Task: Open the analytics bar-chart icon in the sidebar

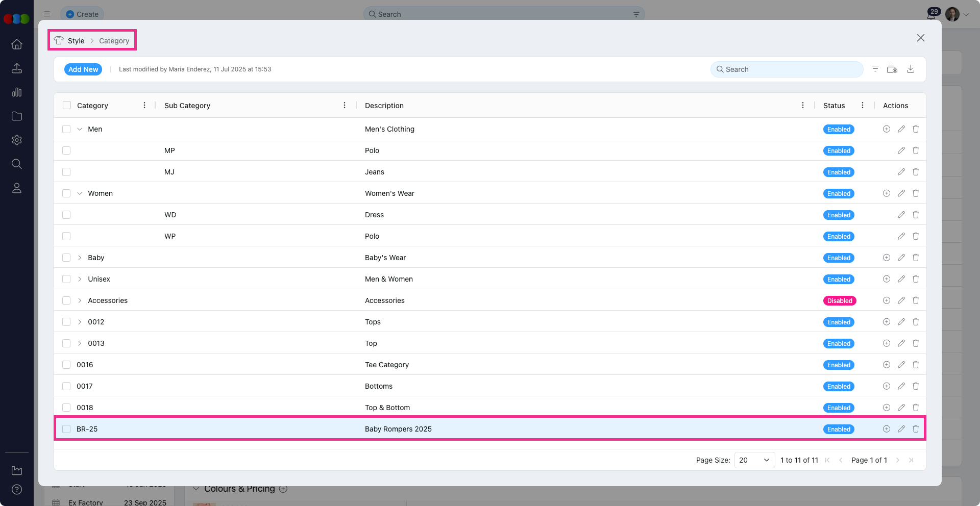Action: [x=17, y=92]
